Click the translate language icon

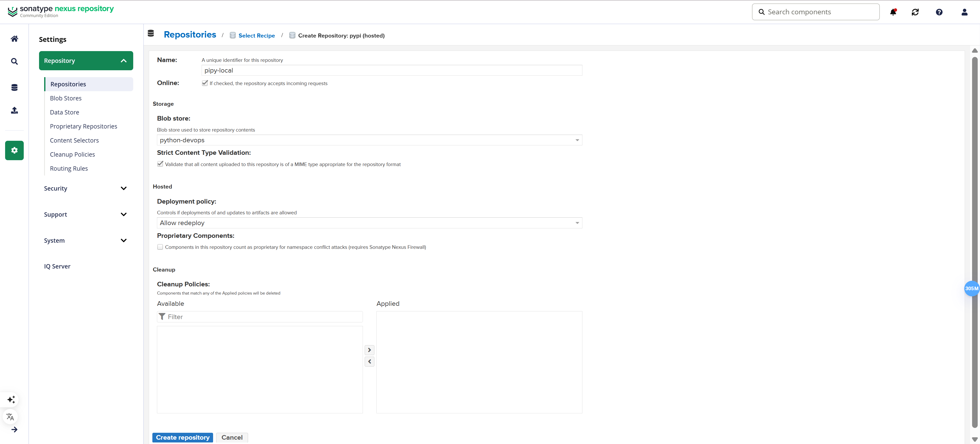[11, 417]
